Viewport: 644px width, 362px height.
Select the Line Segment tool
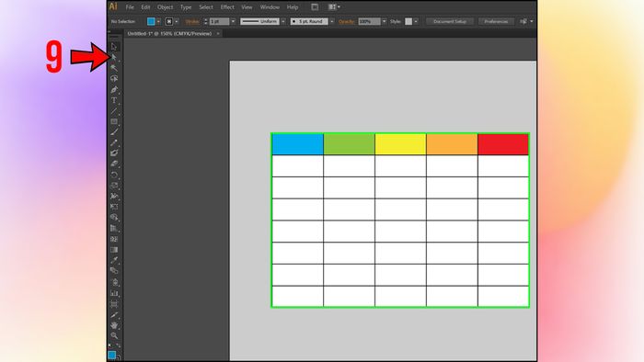tap(114, 111)
